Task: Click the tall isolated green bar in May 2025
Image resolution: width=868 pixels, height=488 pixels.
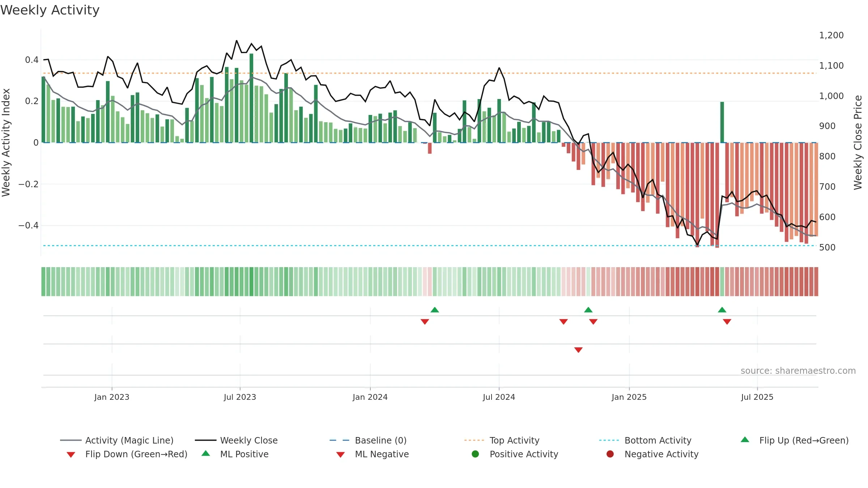Action: 722,122
